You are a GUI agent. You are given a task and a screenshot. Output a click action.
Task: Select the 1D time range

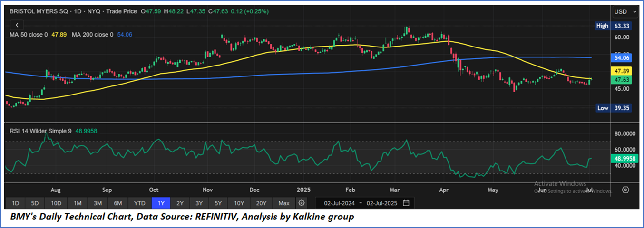pyautogui.click(x=15, y=203)
